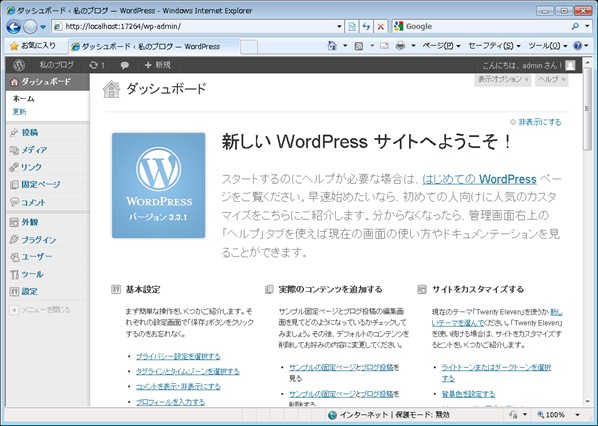Image resolution: width=598 pixels, height=426 pixels.
Task: Open プライバシー設定を選択する link
Action: click(x=178, y=357)
